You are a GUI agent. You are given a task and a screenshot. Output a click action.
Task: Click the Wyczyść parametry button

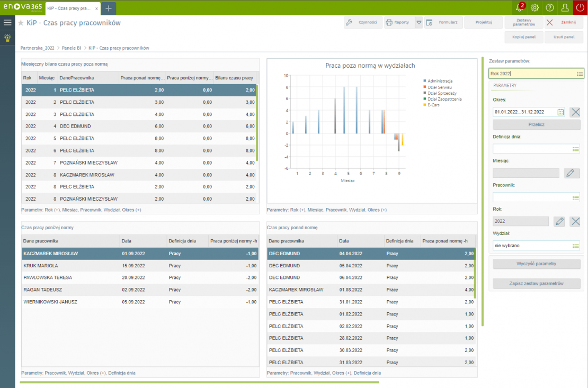point(537,264)
